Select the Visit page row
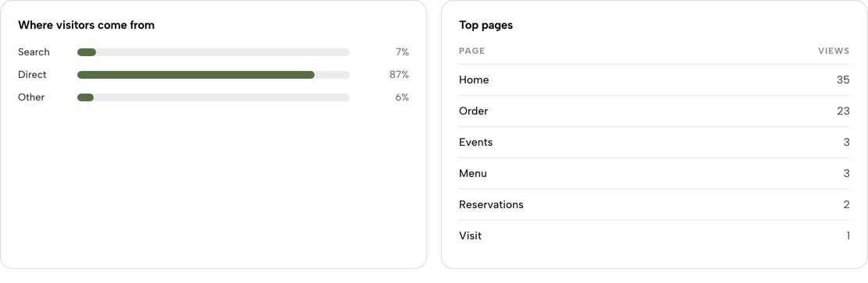 tap(654, 235)
